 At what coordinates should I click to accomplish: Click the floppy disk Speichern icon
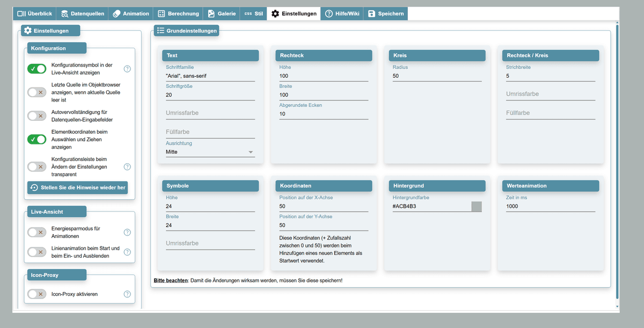click(x=371, y=13)
